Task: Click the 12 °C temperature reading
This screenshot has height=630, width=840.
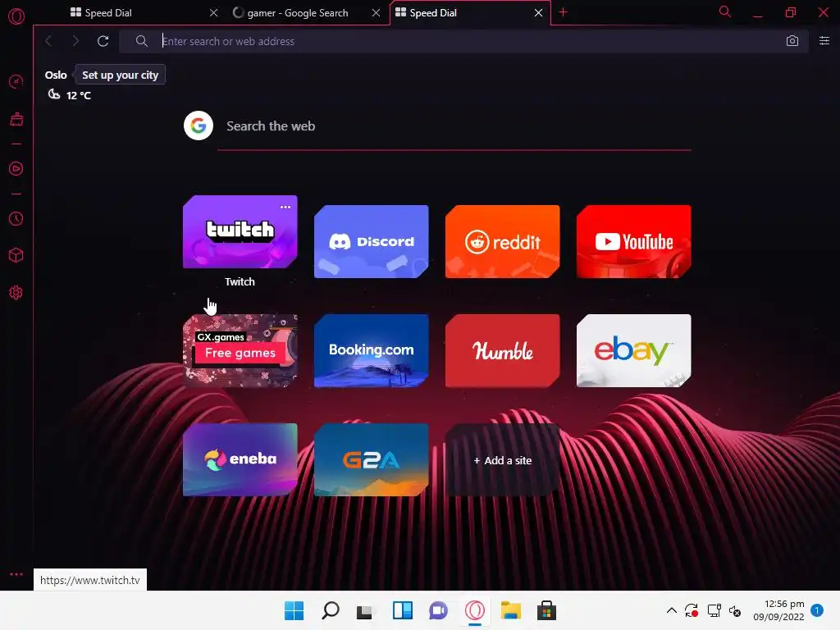Action: 78,95
